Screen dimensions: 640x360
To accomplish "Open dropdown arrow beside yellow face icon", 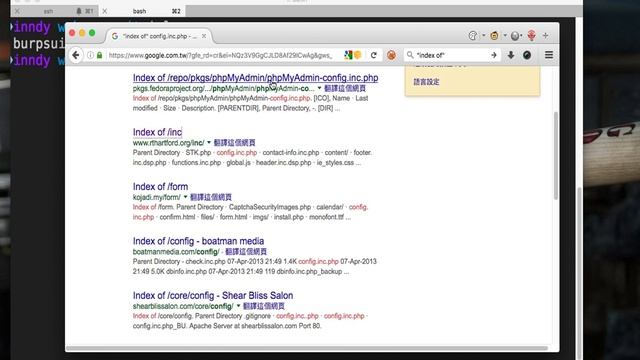I will [505, 36].
